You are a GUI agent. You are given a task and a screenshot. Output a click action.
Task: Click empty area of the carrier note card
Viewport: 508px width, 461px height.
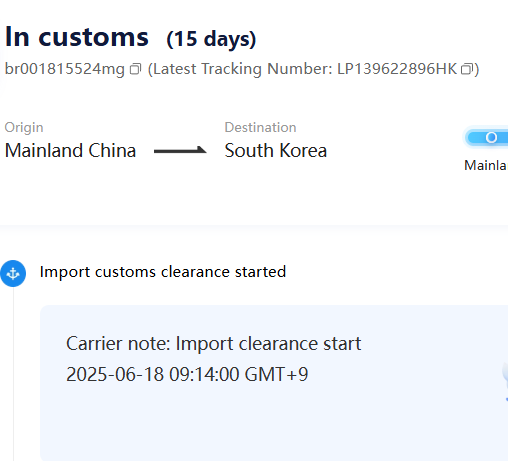click(x=267, y=427)
